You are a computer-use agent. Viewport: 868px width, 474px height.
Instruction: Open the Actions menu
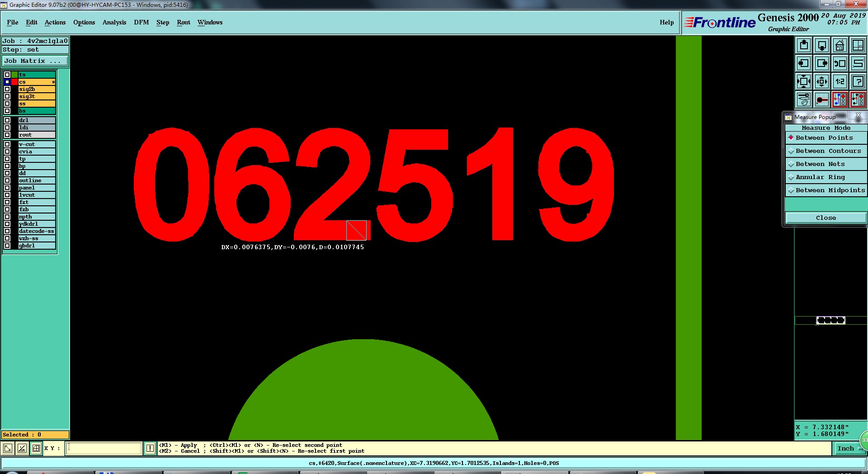[x=55, y=22]
